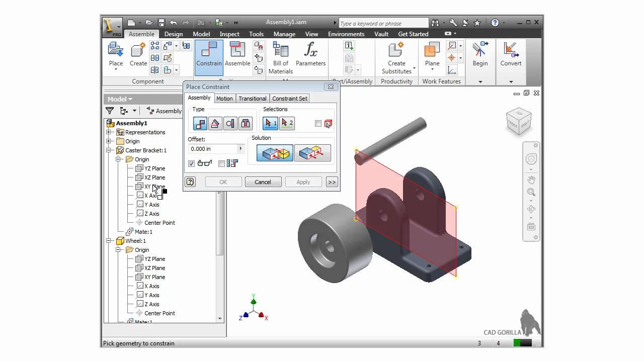Open the Environments ribbon tab
644x362 pixels.
click(x=346, y=34)
